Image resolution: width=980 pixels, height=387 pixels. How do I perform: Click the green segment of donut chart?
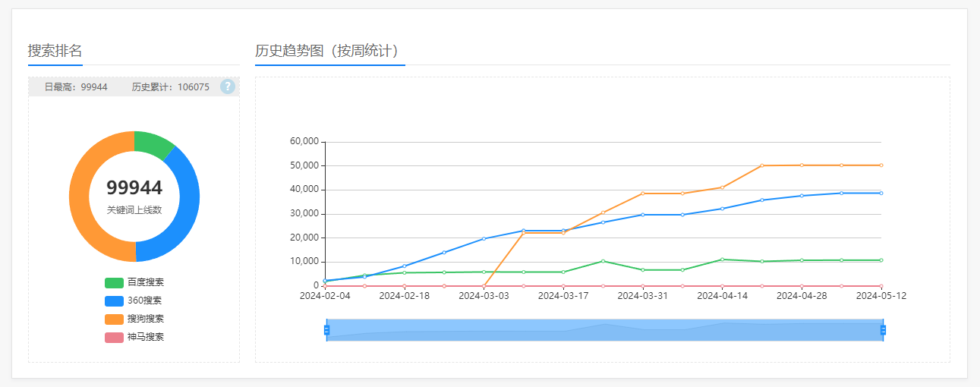(152, 143)
